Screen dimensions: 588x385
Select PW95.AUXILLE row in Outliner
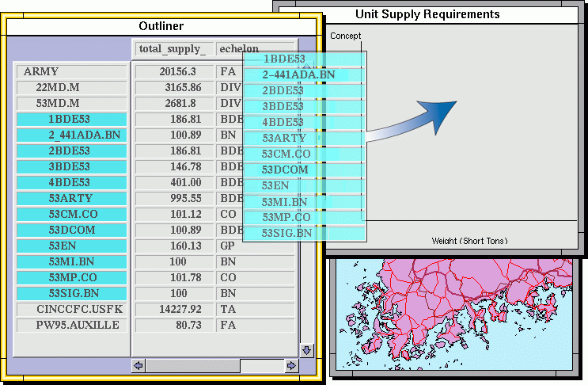point(71,326)
